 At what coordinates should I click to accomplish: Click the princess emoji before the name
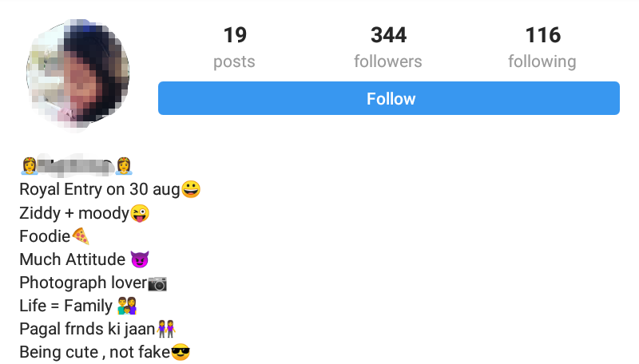click(29, 166)
